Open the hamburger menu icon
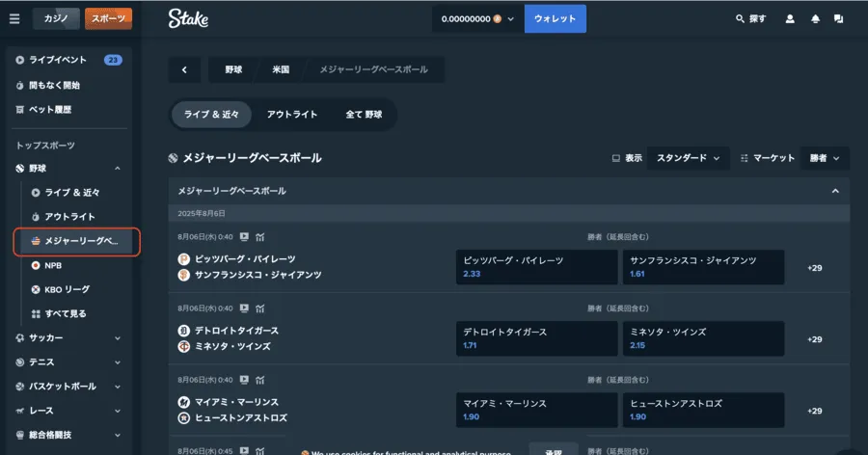Screen dimensions: 868x455 (14, 19)
